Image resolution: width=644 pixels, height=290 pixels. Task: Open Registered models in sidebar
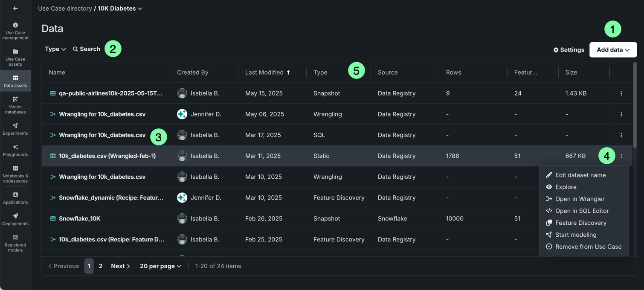tap(15, 243)
